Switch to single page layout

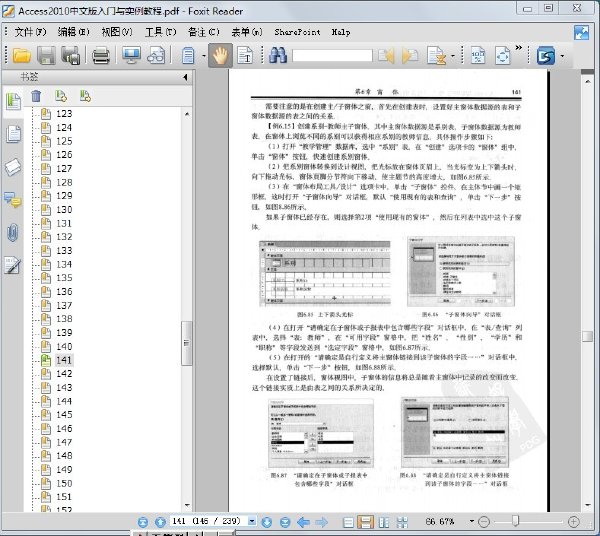(348, 522)
